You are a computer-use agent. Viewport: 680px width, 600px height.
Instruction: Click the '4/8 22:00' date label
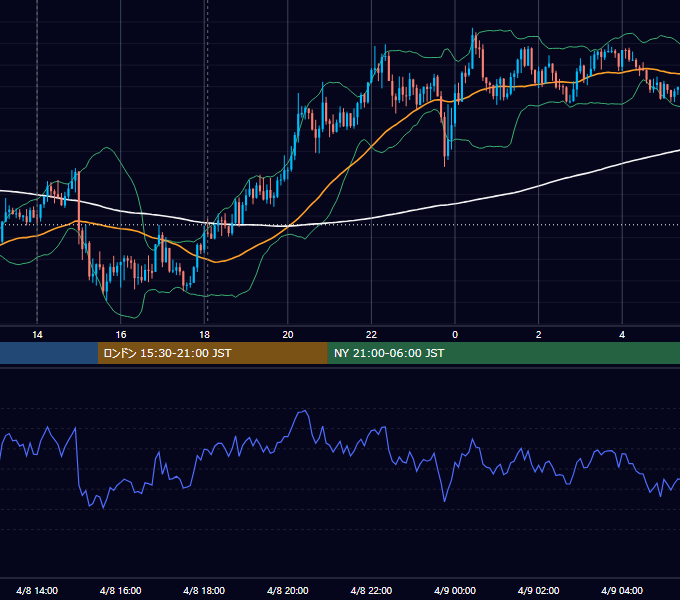371,590
